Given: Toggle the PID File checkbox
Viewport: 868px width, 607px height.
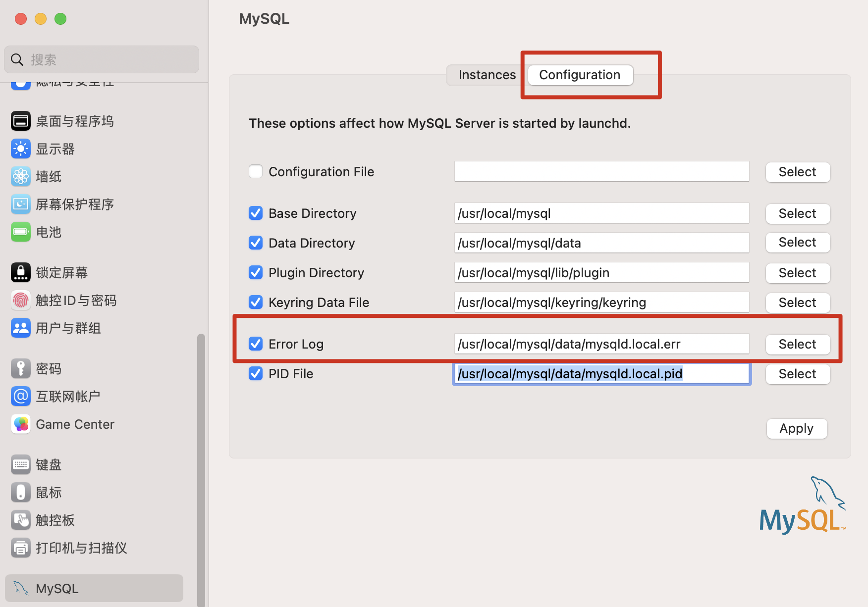Looking at the screenshot, I should (x=256, y=374).
